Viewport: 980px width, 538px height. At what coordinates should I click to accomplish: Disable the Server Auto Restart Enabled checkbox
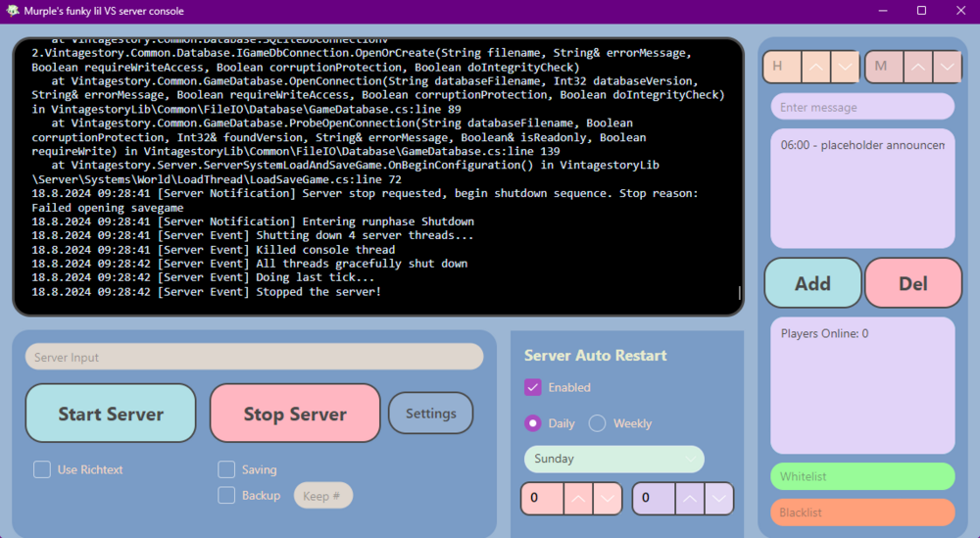(x=533, y=387)
